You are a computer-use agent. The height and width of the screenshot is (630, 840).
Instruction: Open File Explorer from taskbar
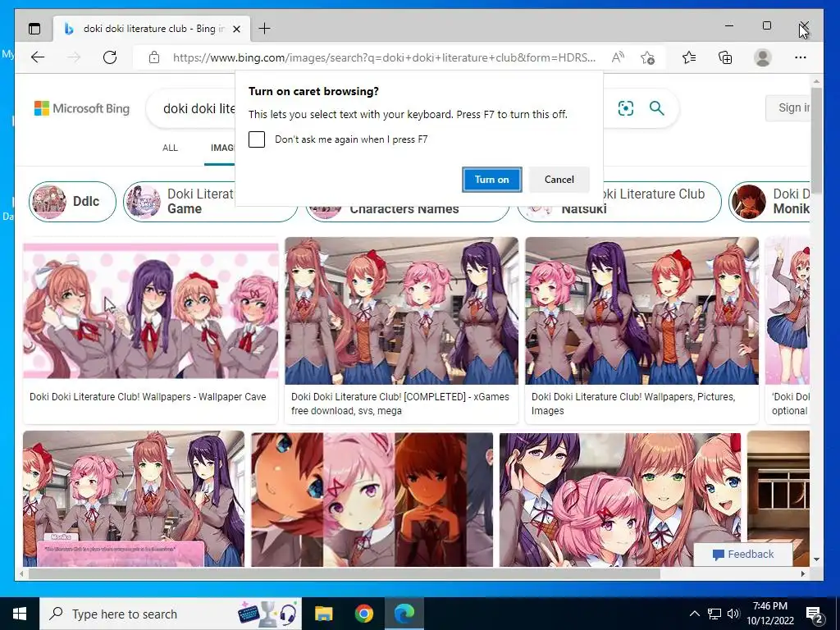[323, 614]
